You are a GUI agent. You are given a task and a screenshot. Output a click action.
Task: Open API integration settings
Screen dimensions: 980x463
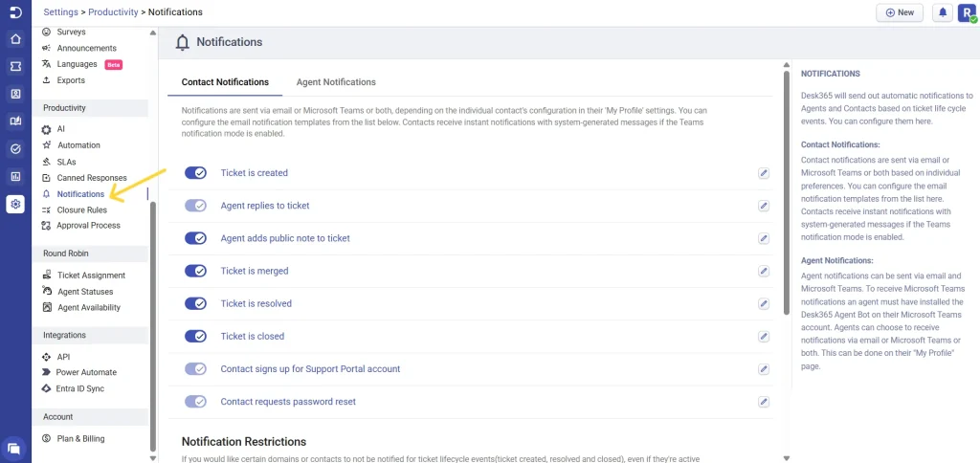tap(63, 357)
